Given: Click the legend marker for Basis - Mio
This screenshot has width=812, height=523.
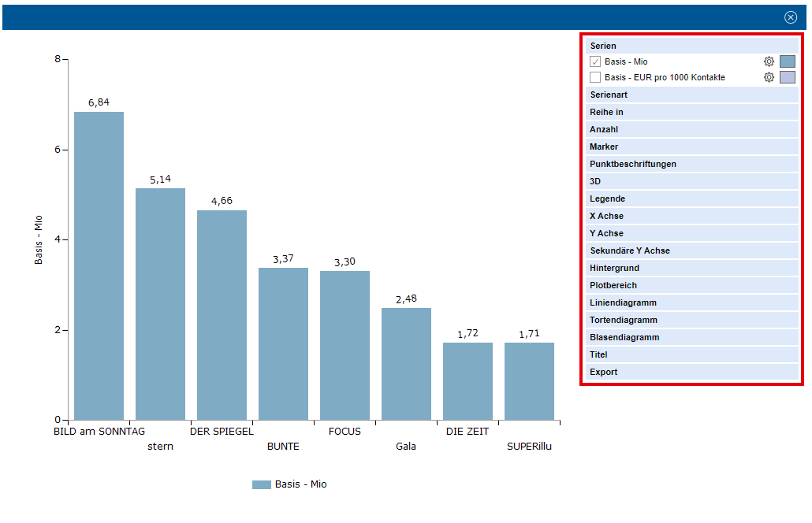Looking at the screenshot, I should pos(261,484).
